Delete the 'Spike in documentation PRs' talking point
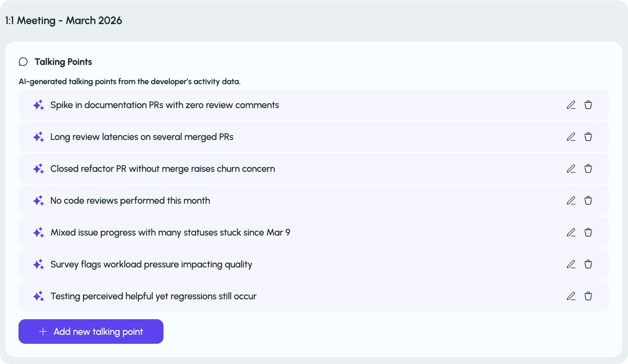This screenshot has width=628, height=364. coord(588,105)
